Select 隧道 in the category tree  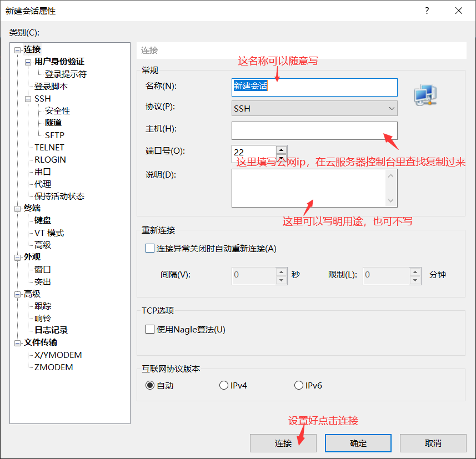(53, 123)
